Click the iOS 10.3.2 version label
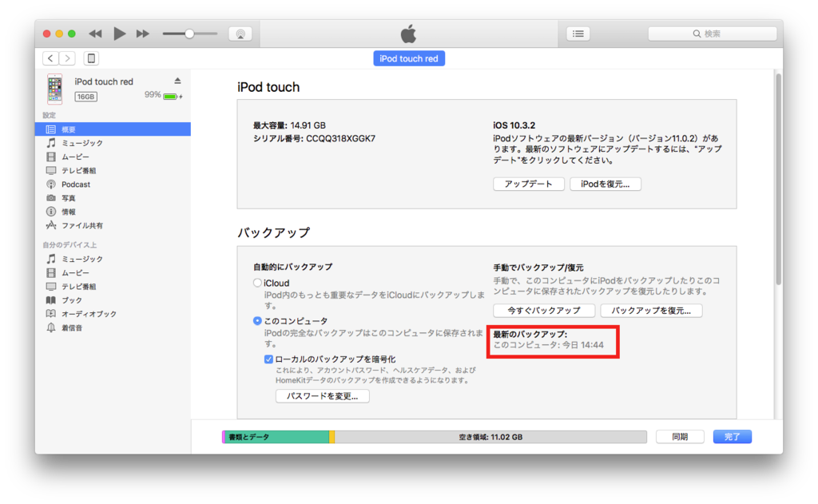The height and width of the screenshot is (504, 818). [514, 125]
